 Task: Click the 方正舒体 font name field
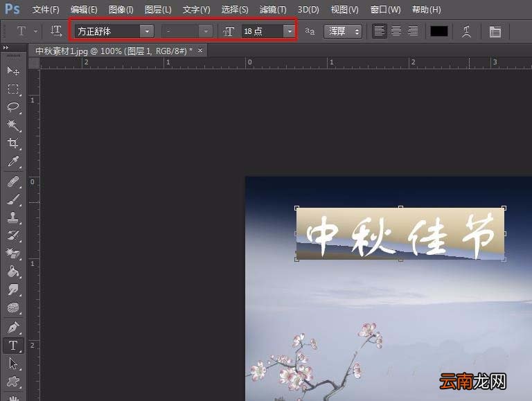tap(107, 31)
